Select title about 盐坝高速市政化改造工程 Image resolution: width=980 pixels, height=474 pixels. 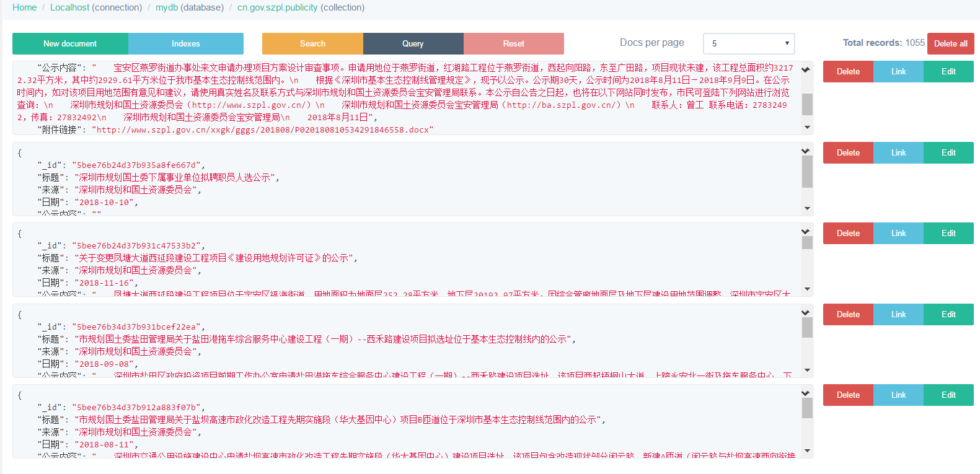(x=338, y=419)
